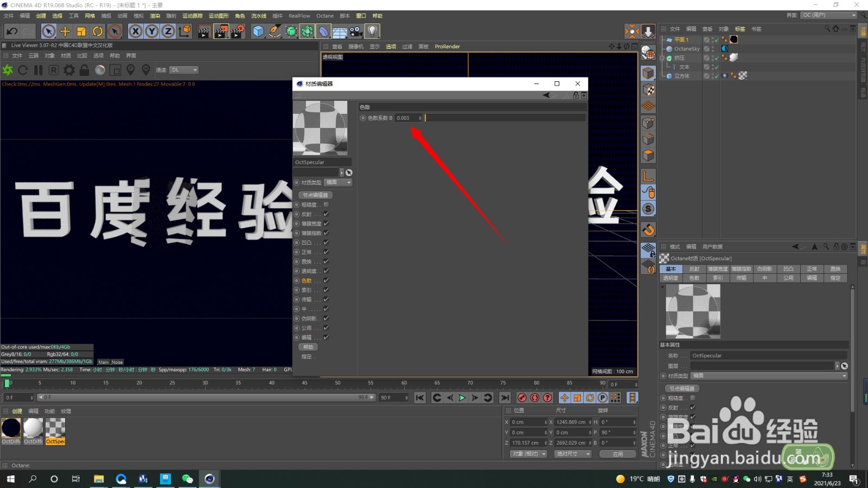Click the 帮助 button in material editor
Image resolution: width=868 pixels, height=488 pixels.
tap(308, 347)
